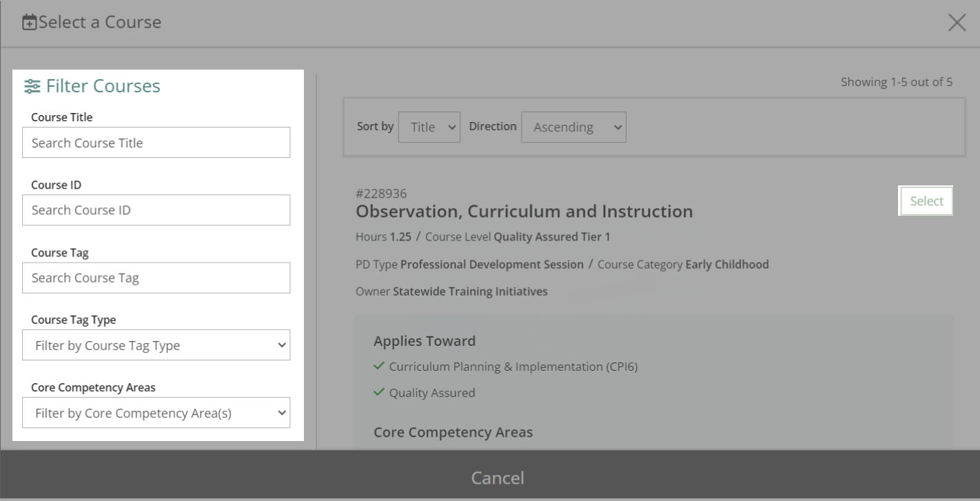This screenshot has height=501, width=980.
Task: Click the filter sliders icon near Filter Courses
Action: 32,85
